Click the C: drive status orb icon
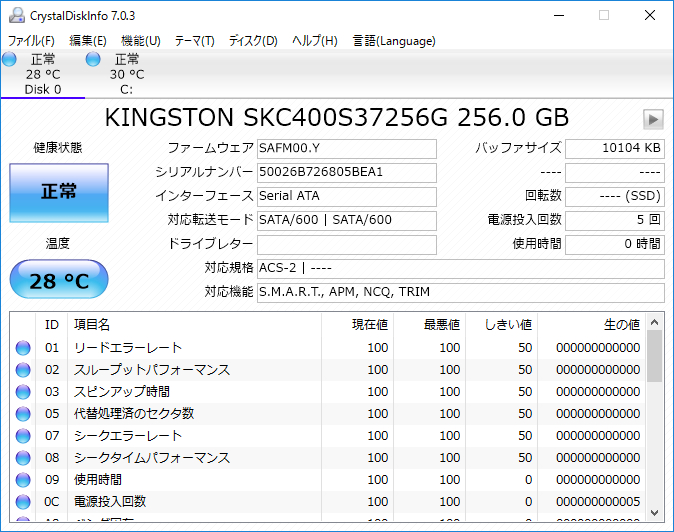This screenshot has width=674, height=532. pyautogui.click(x=93, y=60)
